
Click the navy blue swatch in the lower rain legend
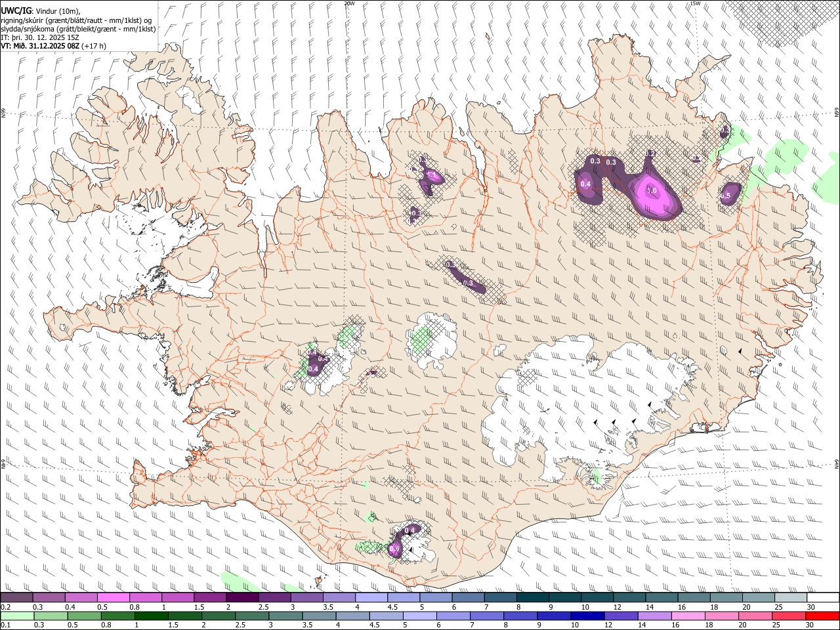tap(586, 616)
